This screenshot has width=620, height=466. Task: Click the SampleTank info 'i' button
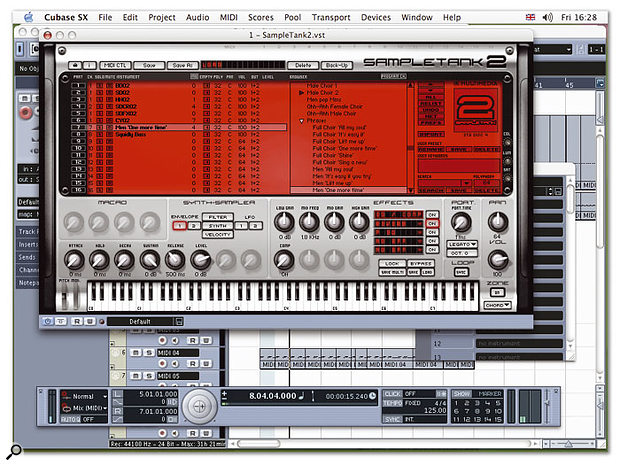click(89, 65)
